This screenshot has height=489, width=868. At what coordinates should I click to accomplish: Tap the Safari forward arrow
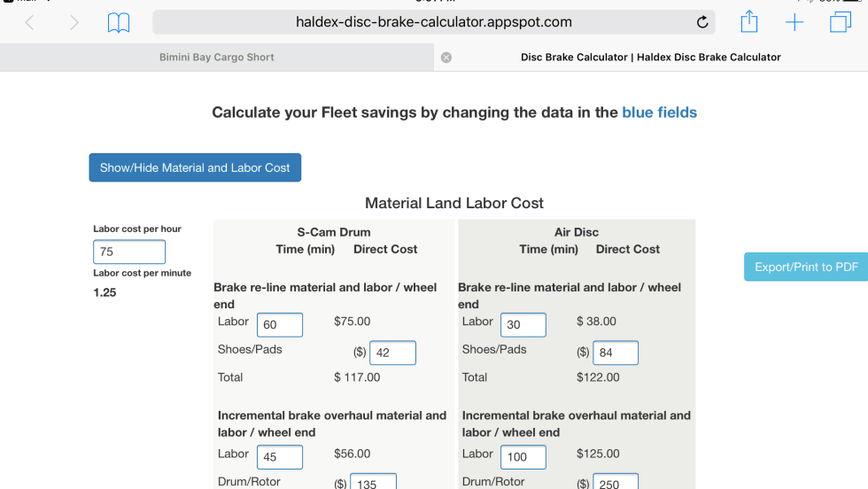[74, 23]
